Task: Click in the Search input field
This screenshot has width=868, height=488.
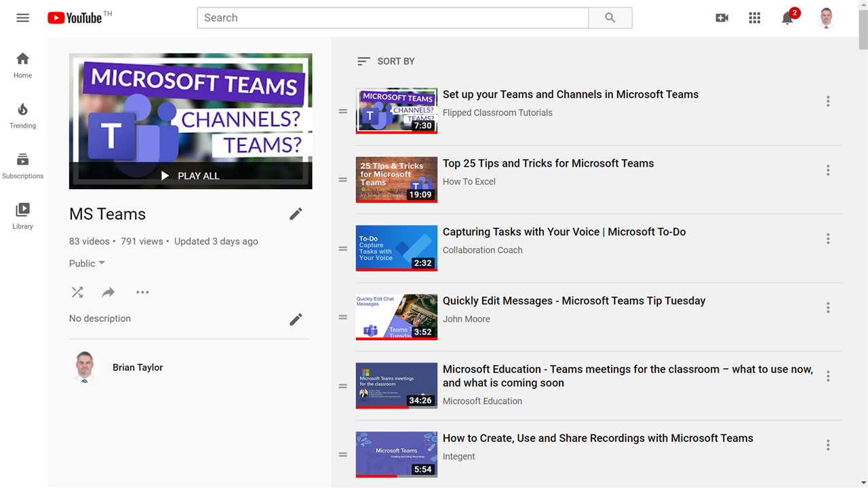Action: tap(393, 18)
